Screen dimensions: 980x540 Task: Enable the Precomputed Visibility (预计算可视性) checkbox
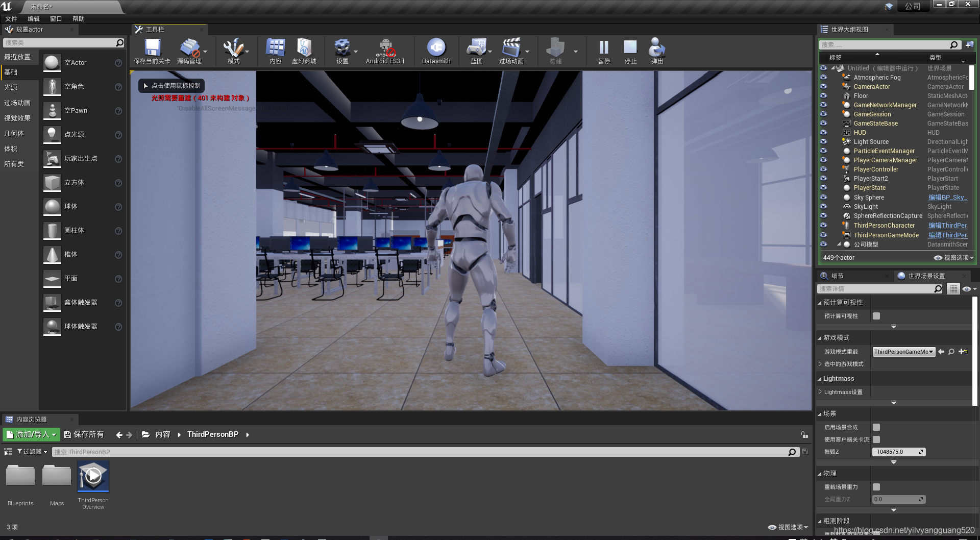click(x=876, y=316)
